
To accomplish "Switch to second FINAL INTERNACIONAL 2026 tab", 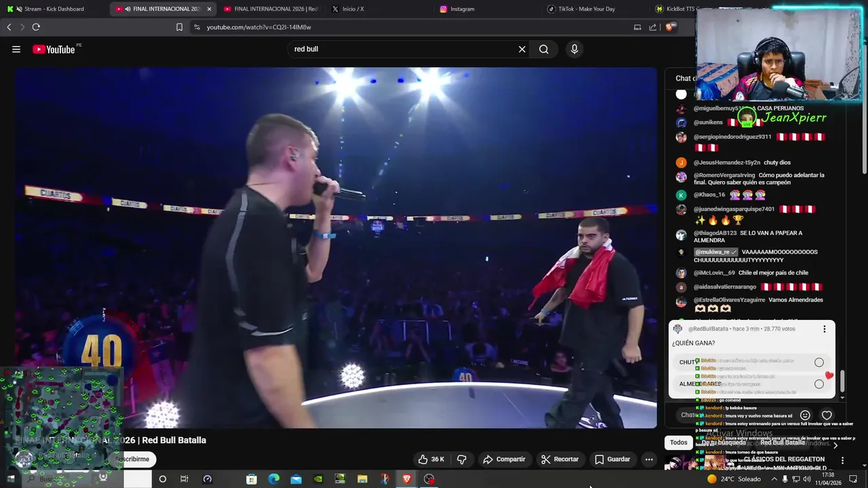I will (271, 9).
